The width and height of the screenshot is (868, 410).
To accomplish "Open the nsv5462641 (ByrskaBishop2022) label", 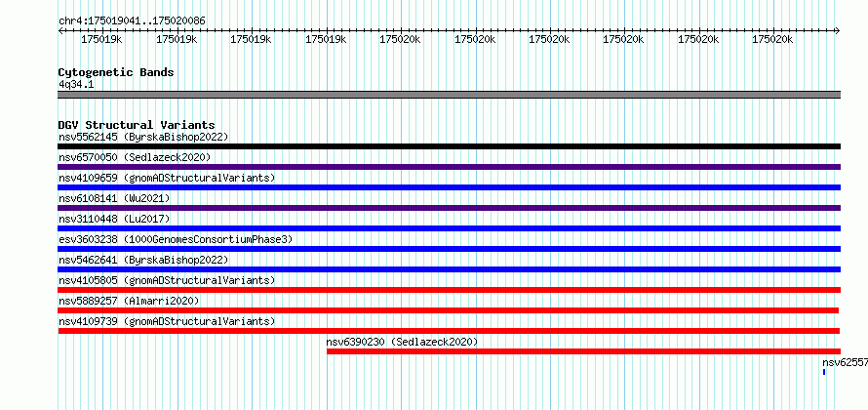I will click(143, 260).
